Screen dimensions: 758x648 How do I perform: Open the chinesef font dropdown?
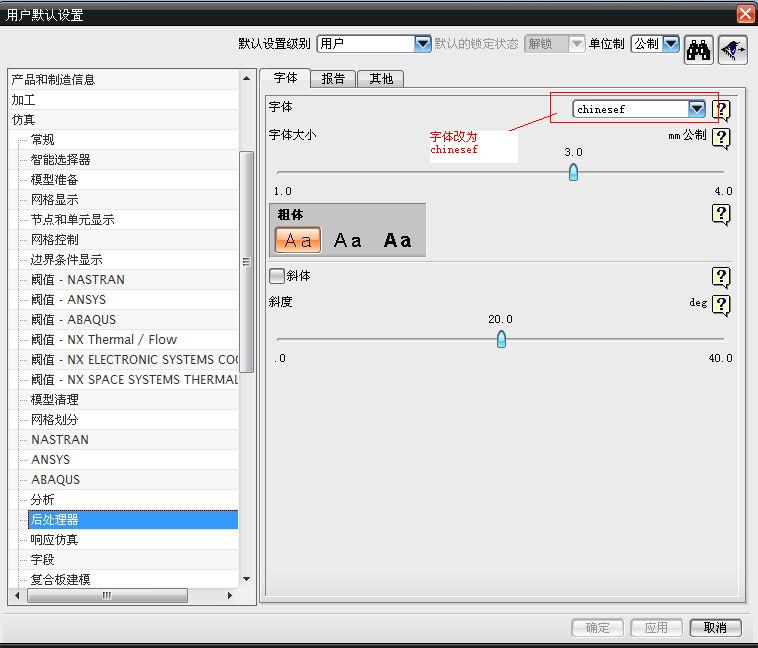(x=697, y=109)
